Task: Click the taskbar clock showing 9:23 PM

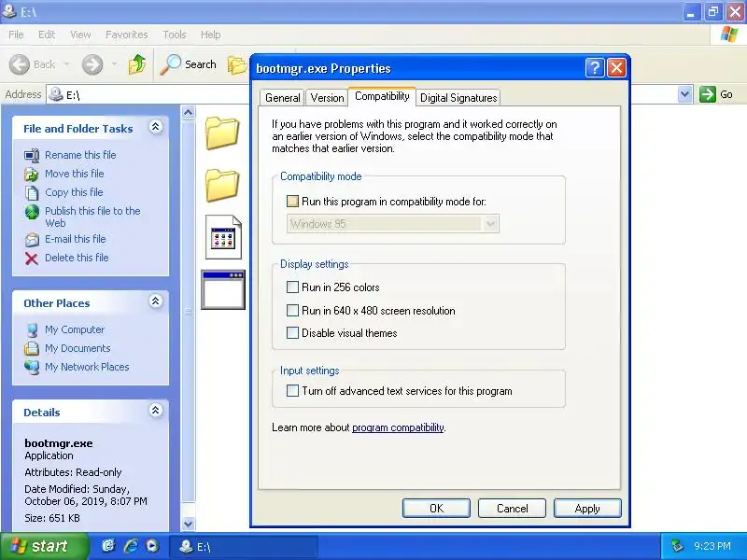Action: [712, 546]
